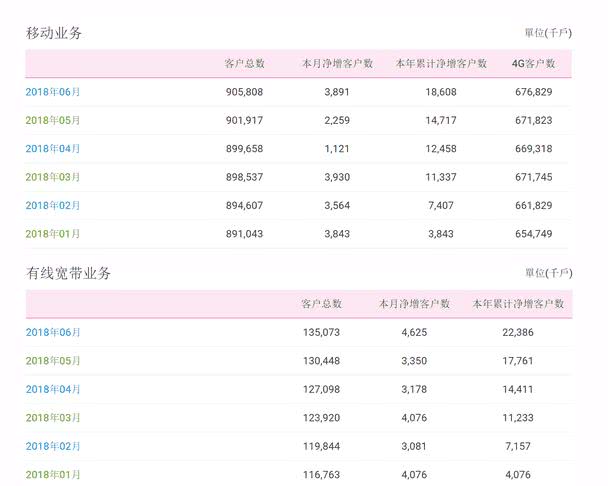Open the 2018年05月 broadband business link
The height and width of the screenshot is (486, 608).
point(53,361)
